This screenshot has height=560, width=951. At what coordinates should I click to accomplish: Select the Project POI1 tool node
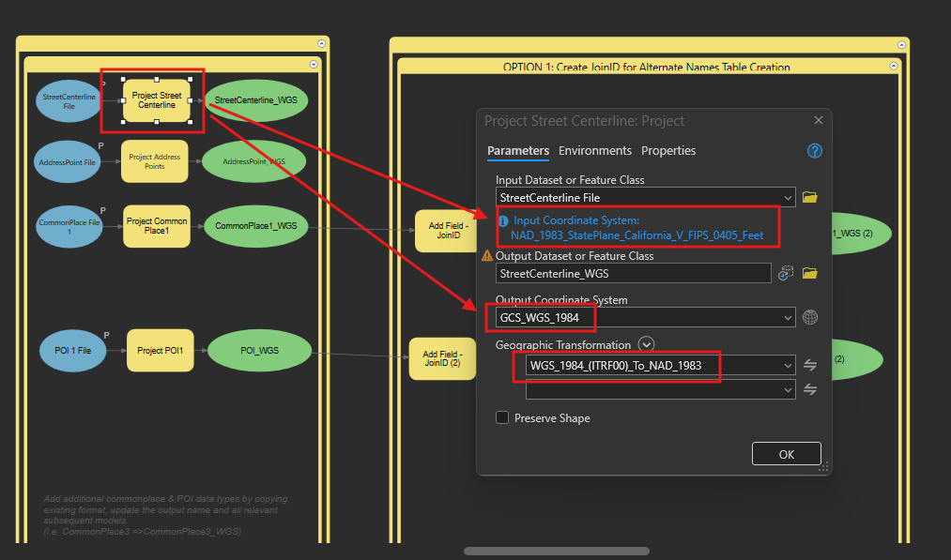point(161,350)
